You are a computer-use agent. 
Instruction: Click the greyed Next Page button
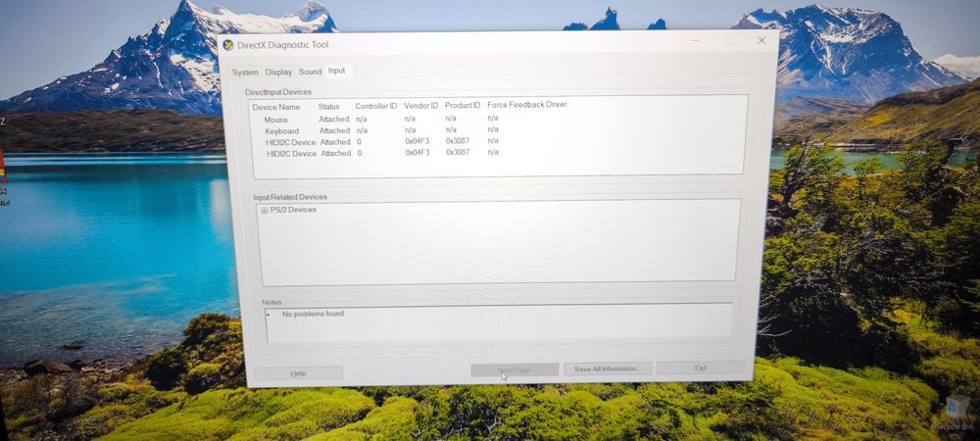[x=514, y=370]
